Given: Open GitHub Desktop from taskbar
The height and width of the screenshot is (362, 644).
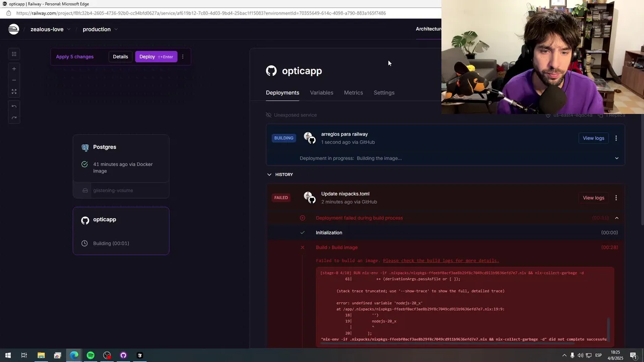Looking at the screenshot, I should pos(123,355).
